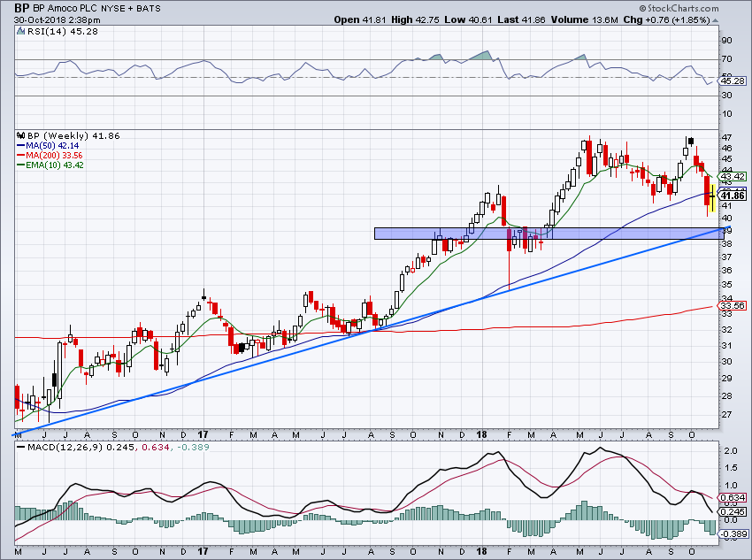Open the StockCharts.com copyright link

tap(679, 8)
